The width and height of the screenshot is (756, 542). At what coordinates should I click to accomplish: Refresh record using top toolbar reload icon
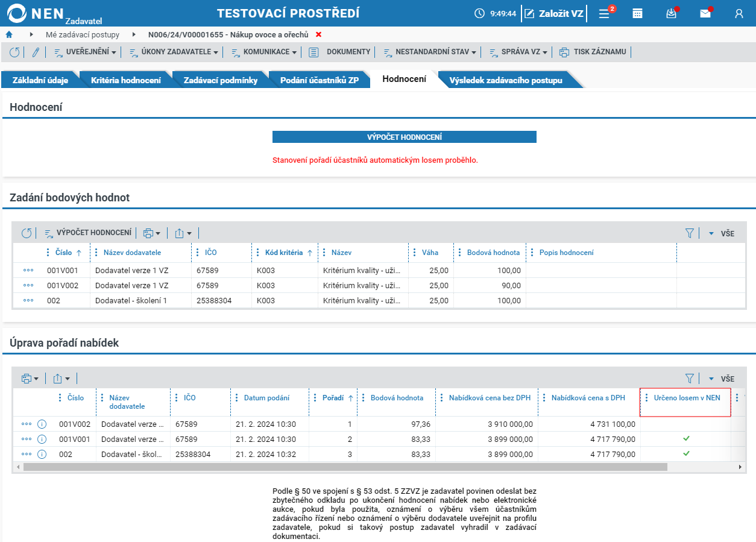pos(15,52)
